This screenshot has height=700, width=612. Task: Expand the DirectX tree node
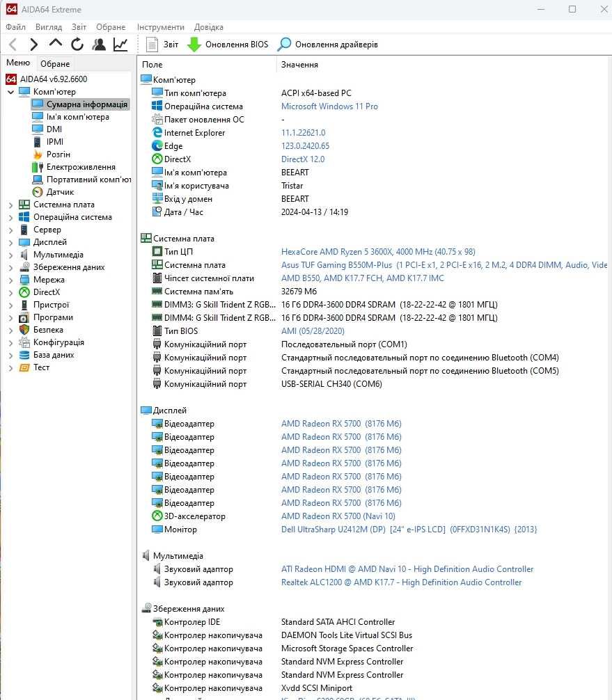click(x=10, y=292)
